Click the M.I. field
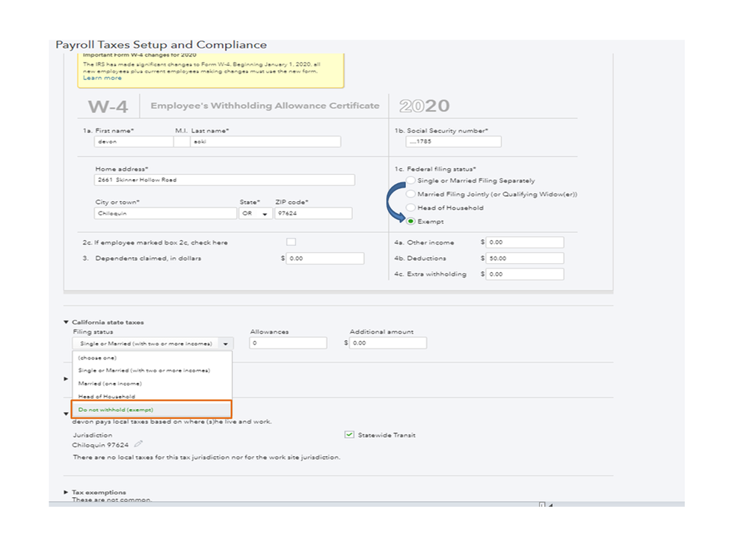This screenshot has height=560, width=747. 182,141
